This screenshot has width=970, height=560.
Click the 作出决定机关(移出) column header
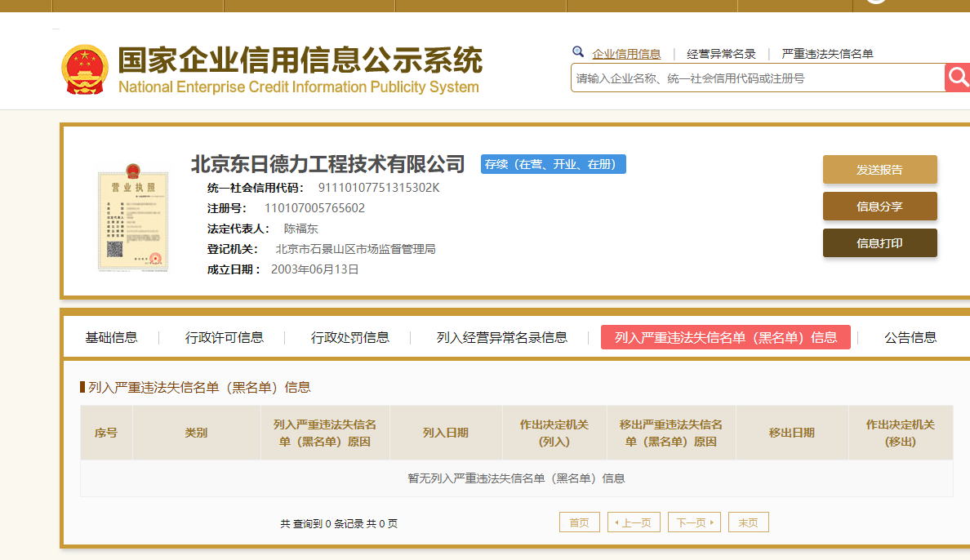click(901, 433)
